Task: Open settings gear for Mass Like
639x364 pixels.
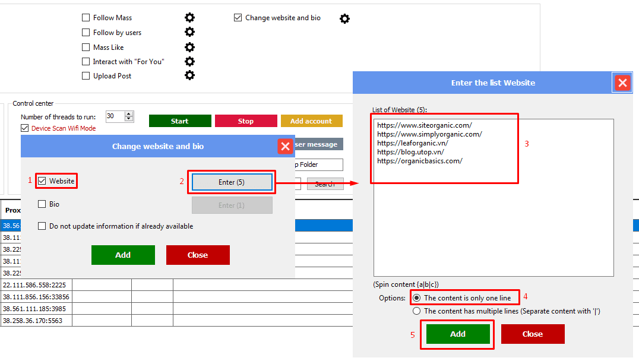Action: [189, 47]
